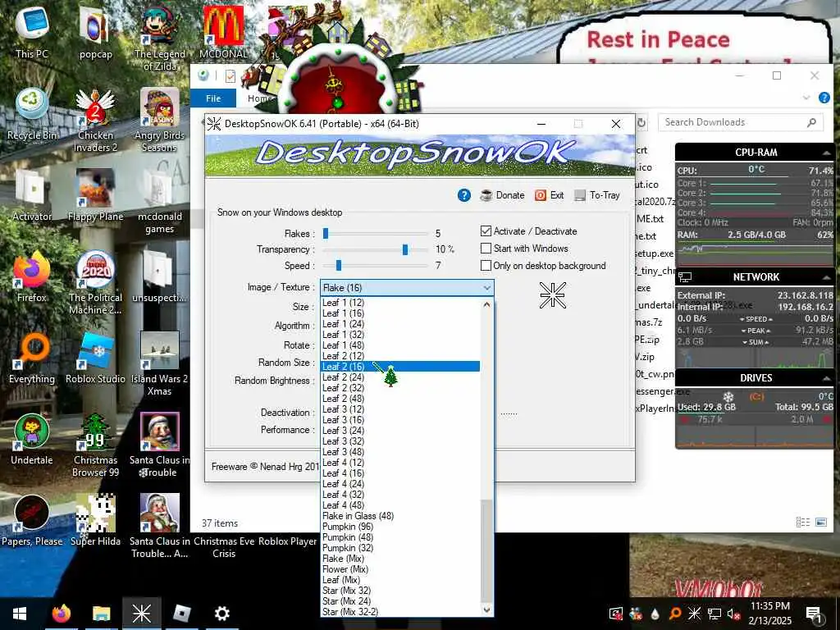
Task: Launch Papers, Please desktop shortcut
Action: click(32, 521)
